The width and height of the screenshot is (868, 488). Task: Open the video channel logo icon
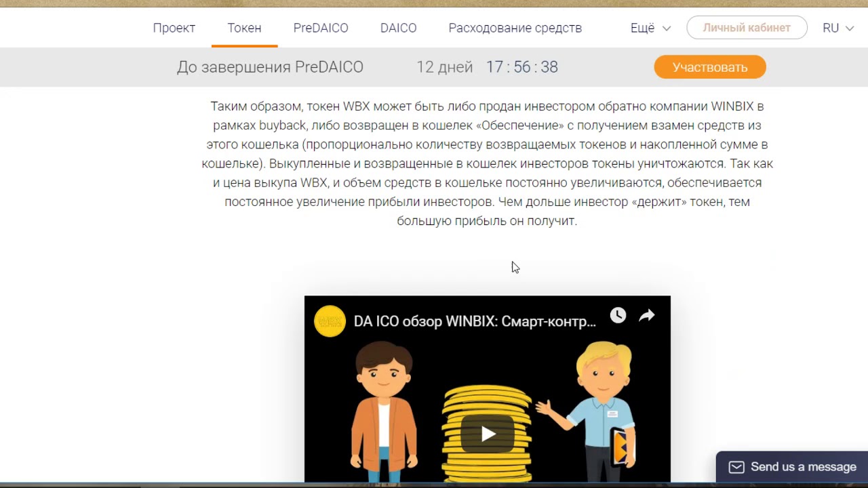coord(330,321)
